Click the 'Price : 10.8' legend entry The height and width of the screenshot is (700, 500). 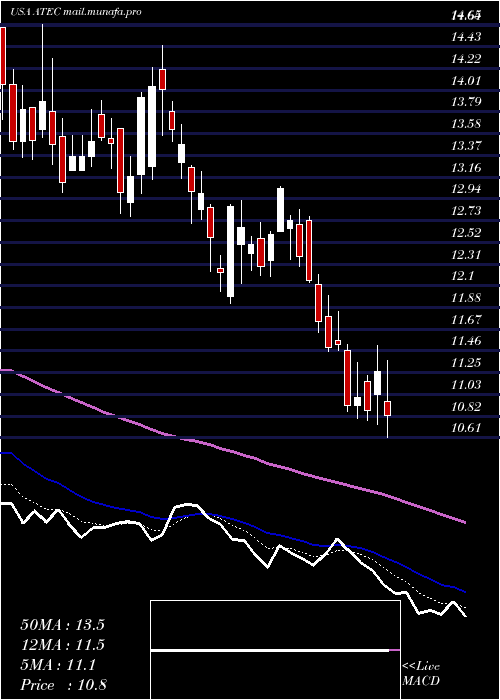(x=63, y=686)
